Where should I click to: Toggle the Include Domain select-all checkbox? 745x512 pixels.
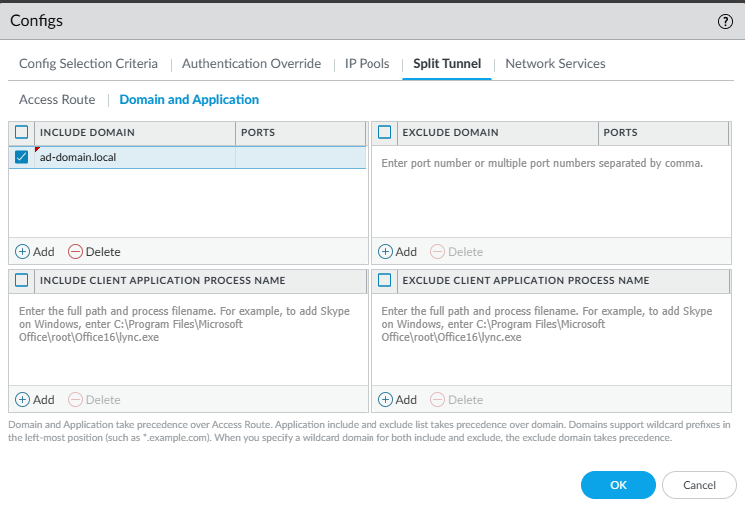pyautogui.click(x=22, y=132)
